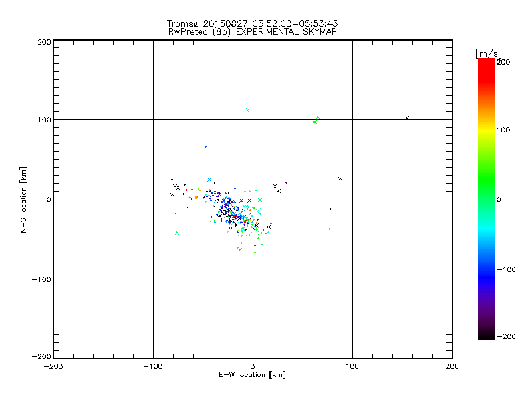This screenshot has height=399, width=532.
Task: Pick the cyan band of the velocity colorbar
Action: click(x=487, y=231)
